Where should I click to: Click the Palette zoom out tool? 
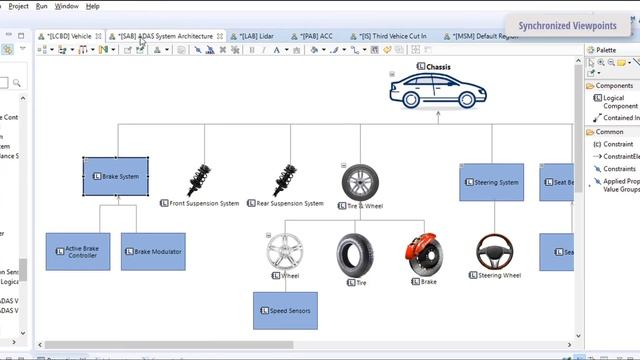coord(611,62)
